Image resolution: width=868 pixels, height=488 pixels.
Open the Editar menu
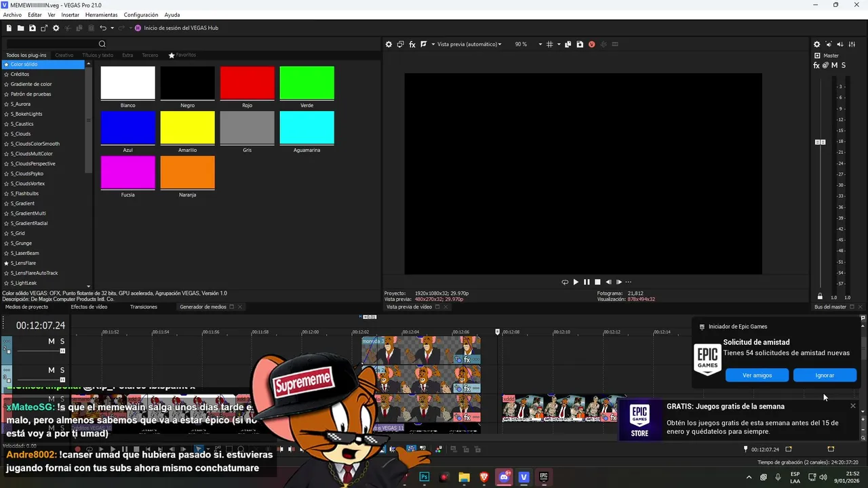(35, 15)
